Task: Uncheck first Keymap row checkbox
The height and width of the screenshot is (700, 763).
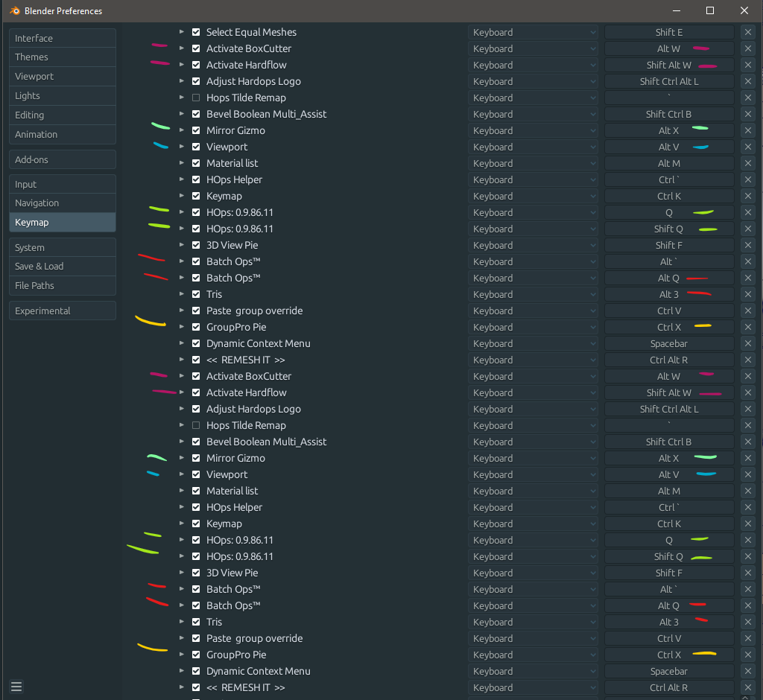Action: pyautogui.click(x=196, y=196)
